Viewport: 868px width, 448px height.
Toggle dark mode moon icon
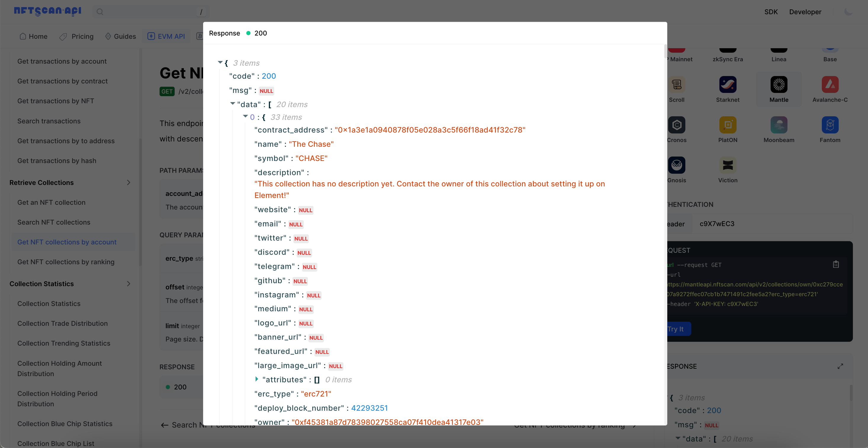click(848, 12)
